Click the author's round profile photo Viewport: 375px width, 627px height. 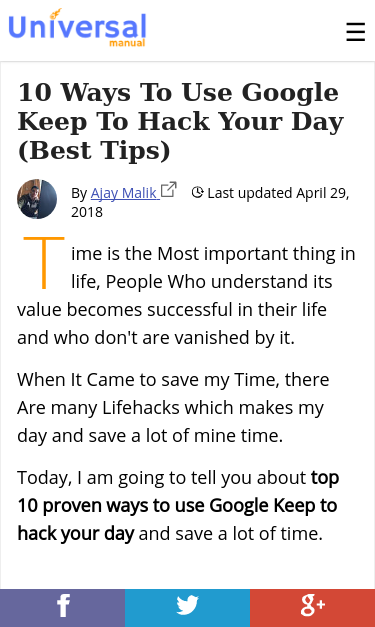click(37, 199)
